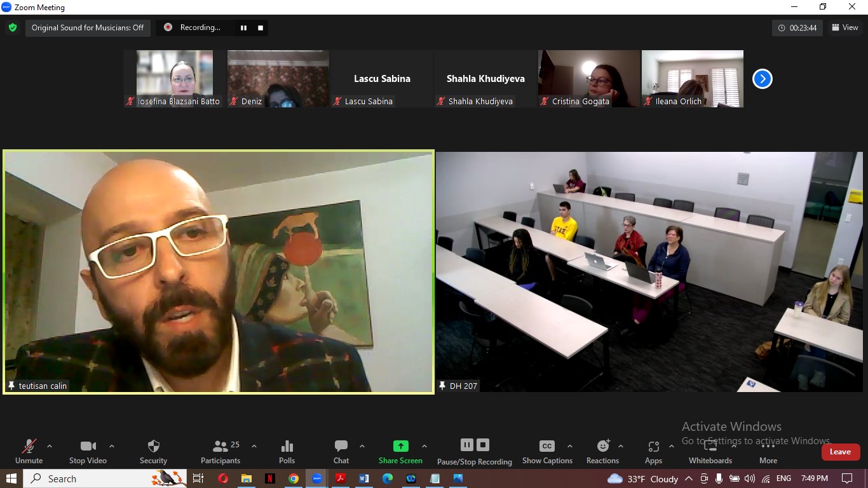Viewport: 868px width, 488px height.
Task: Open Windows Start menu
Action: tap(11, 478)
